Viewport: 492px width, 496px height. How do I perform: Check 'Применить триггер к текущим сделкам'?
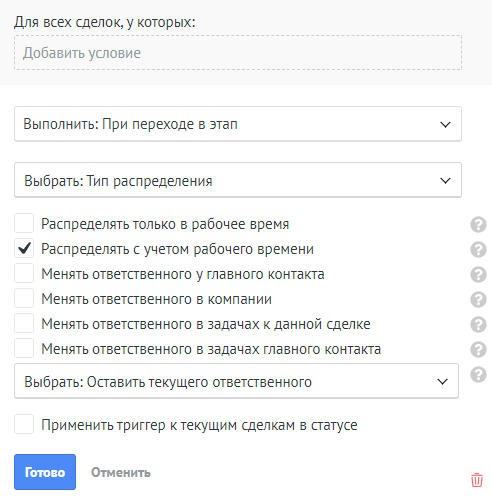(24, 424)
